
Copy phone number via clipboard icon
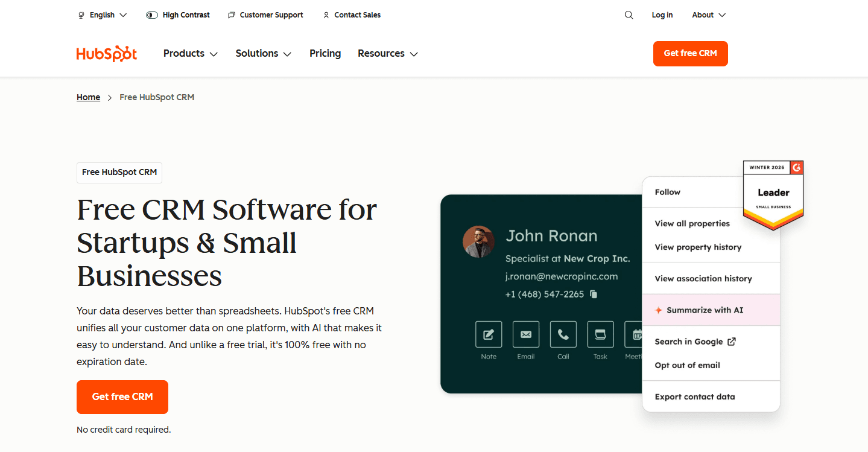(x=594, y=294)
